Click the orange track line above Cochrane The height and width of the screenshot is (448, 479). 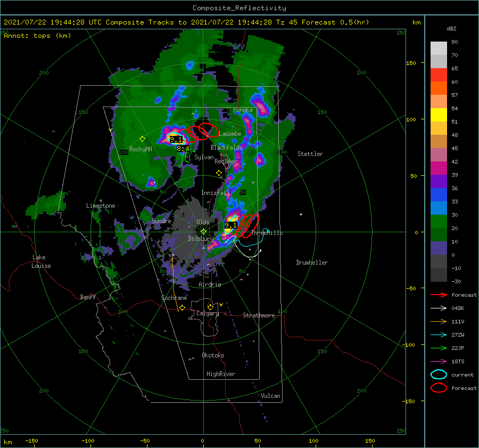click(174, 284)
